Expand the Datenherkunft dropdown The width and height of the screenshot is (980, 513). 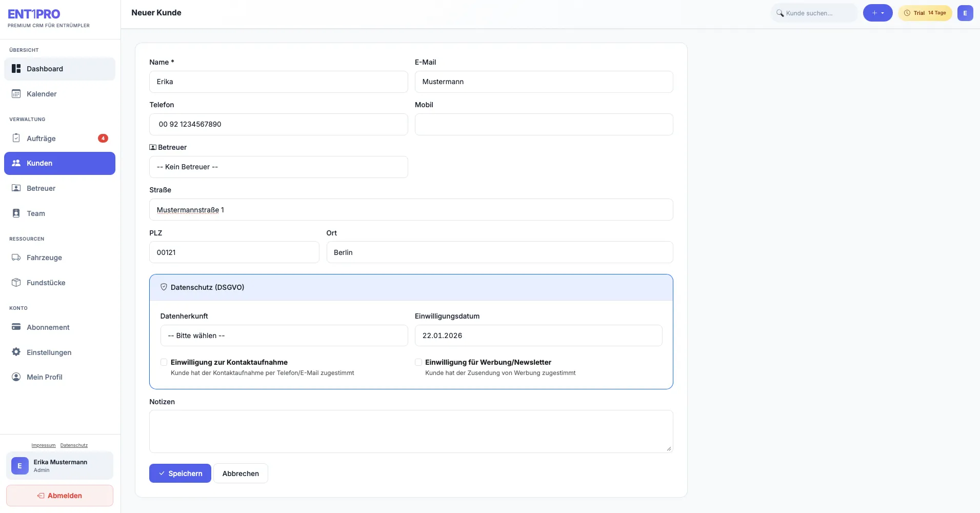tap(284, 336)
